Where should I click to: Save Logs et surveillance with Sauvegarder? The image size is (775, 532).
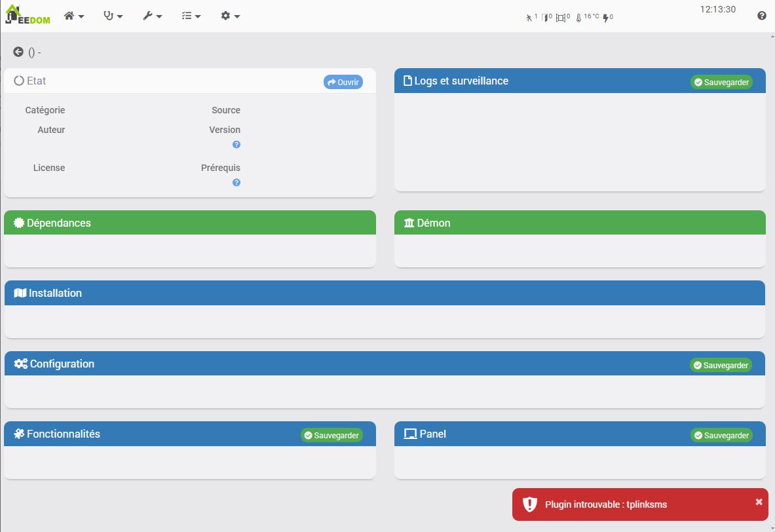[x=721, y=82]
